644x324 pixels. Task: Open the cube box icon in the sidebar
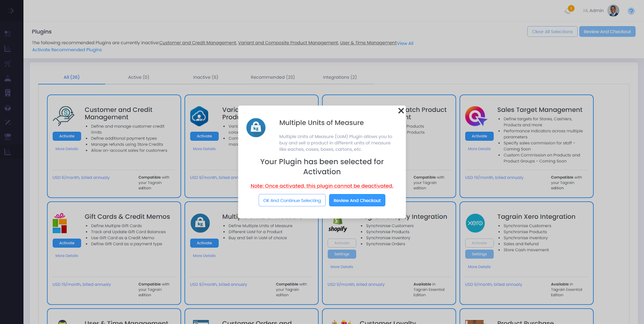pyautogui.click(x=8, y=108)
